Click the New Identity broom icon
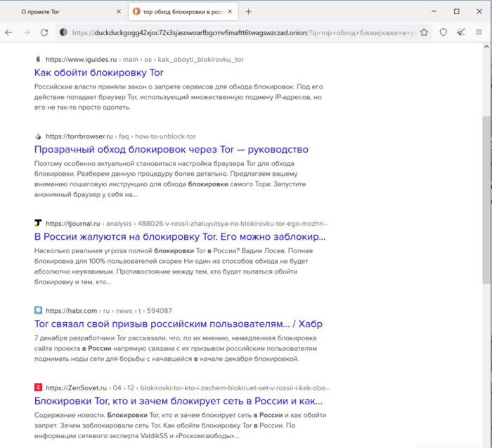This screenshot has width=492, height=448. [x=460, y=32]
